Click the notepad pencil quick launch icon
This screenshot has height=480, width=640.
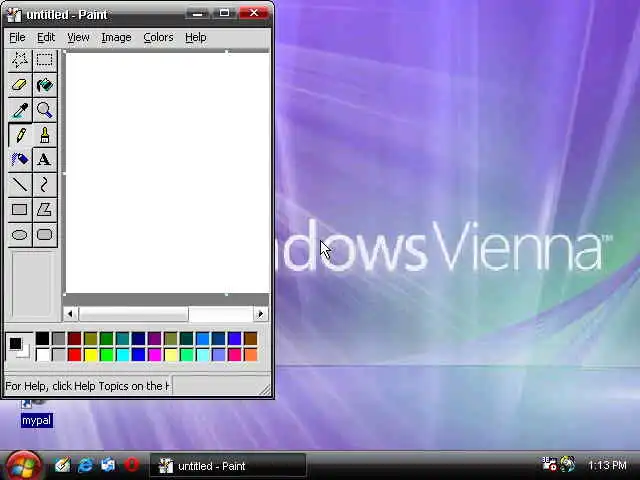pyautogui.click(x=62, y=465)
